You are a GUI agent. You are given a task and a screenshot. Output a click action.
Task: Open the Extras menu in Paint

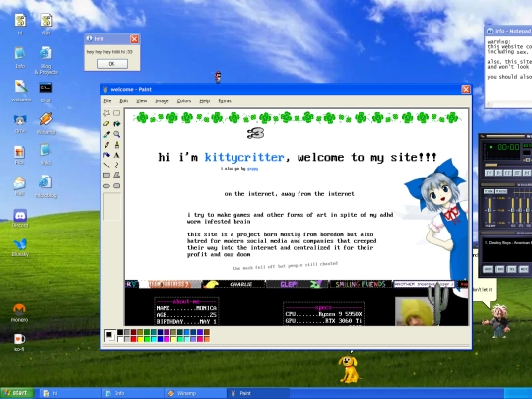(225, 101)
